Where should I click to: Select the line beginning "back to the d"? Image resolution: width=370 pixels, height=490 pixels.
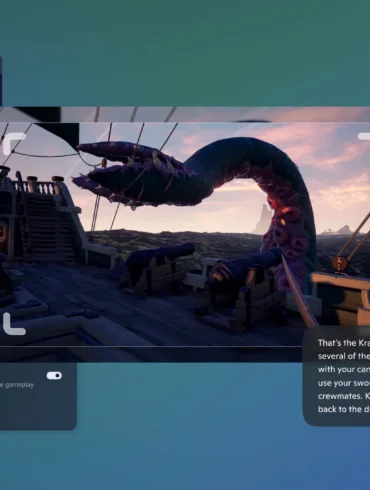click(344, 409)
